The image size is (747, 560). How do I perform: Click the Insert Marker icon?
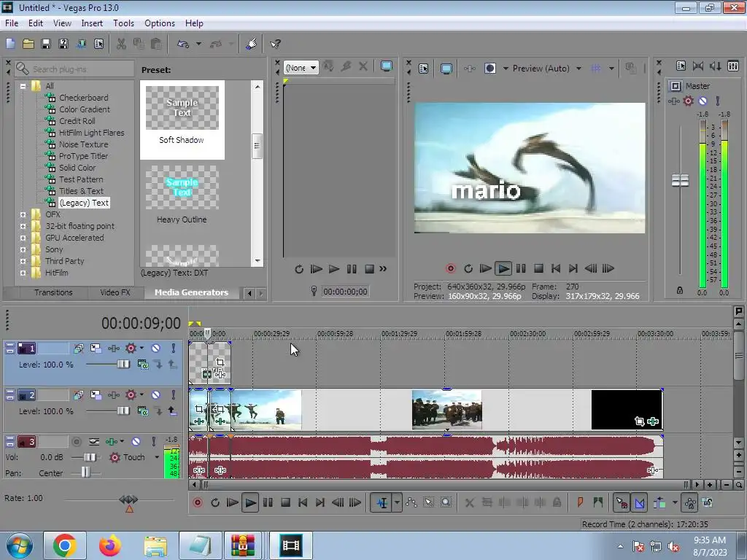[x=580, y=502]
